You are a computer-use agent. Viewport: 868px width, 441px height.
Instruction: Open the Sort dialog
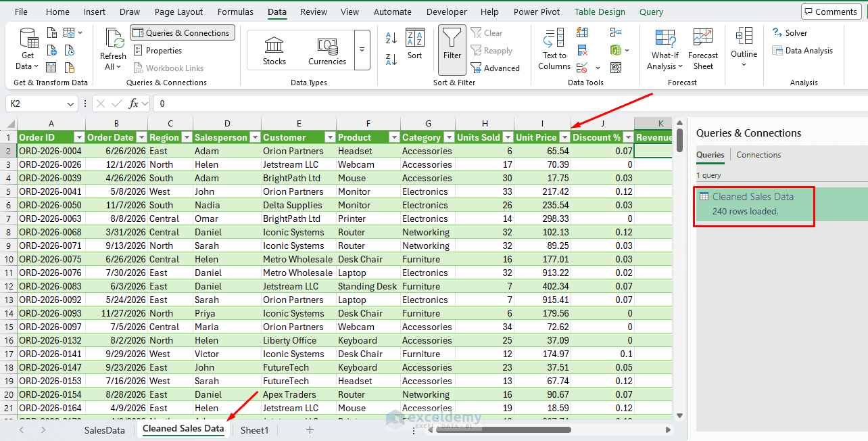click(x=415, y=44)
